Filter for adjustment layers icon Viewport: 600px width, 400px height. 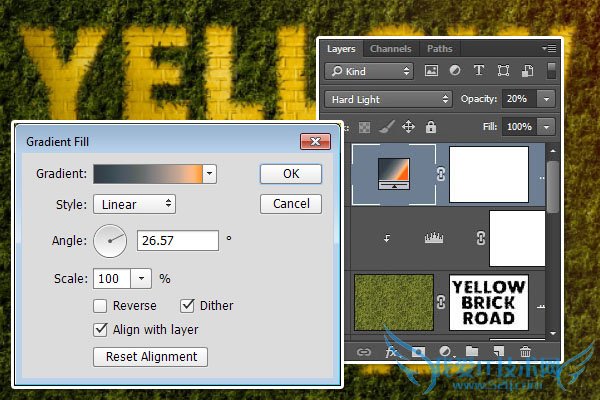[455, 70]
